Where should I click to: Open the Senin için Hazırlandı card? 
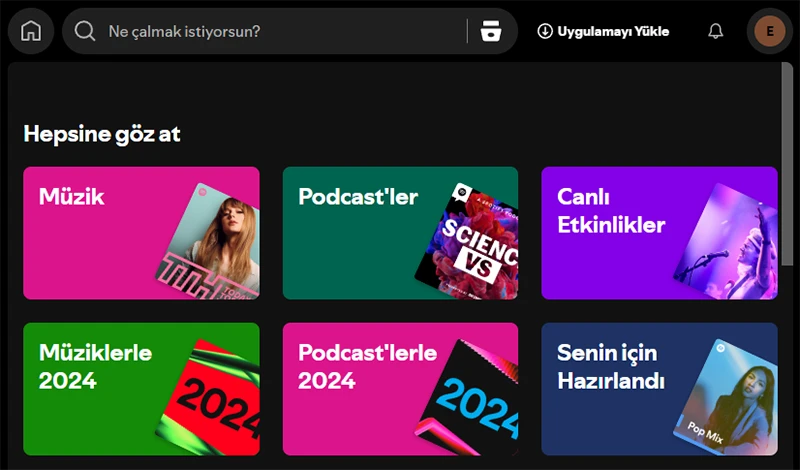[660, 389]
